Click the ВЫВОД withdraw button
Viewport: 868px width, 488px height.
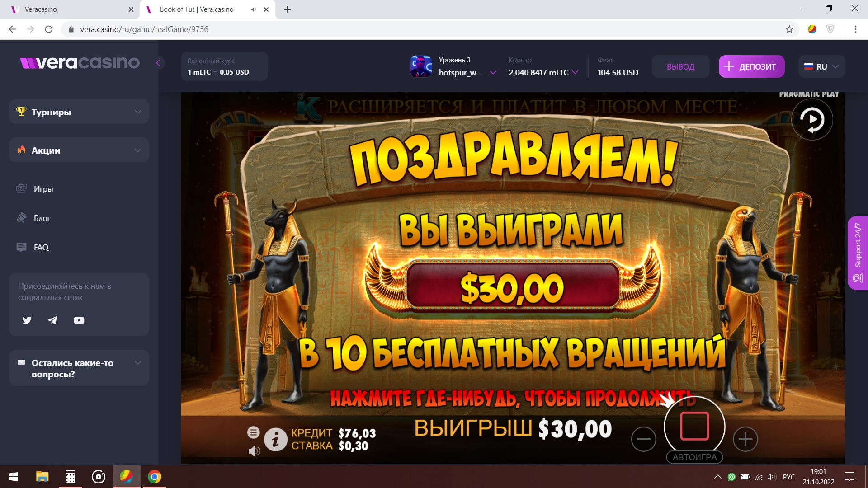tap(680, 66)
